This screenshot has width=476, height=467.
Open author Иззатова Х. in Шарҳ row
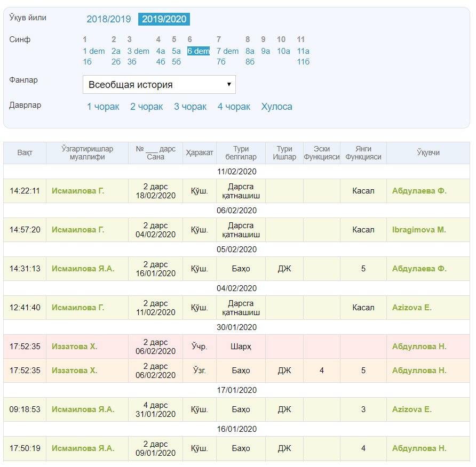tap(74, 347)
